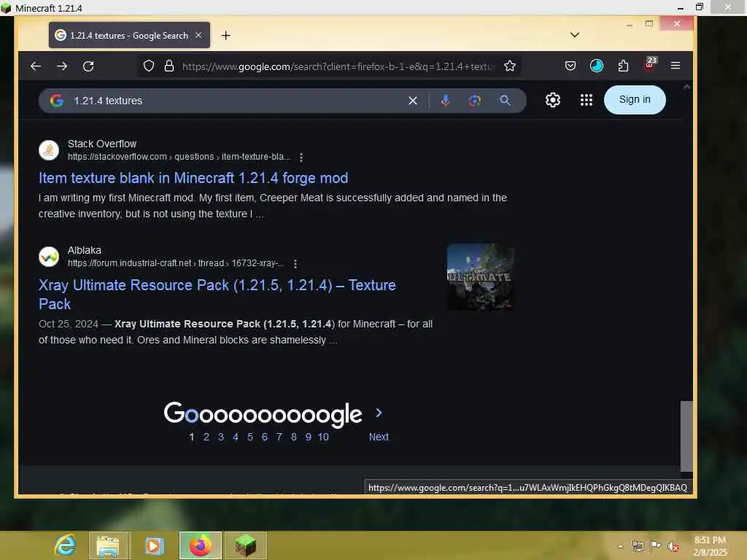747x560 pixels.
Task: Click the Google G logo in search box
Action: click(x=57, y=101)
